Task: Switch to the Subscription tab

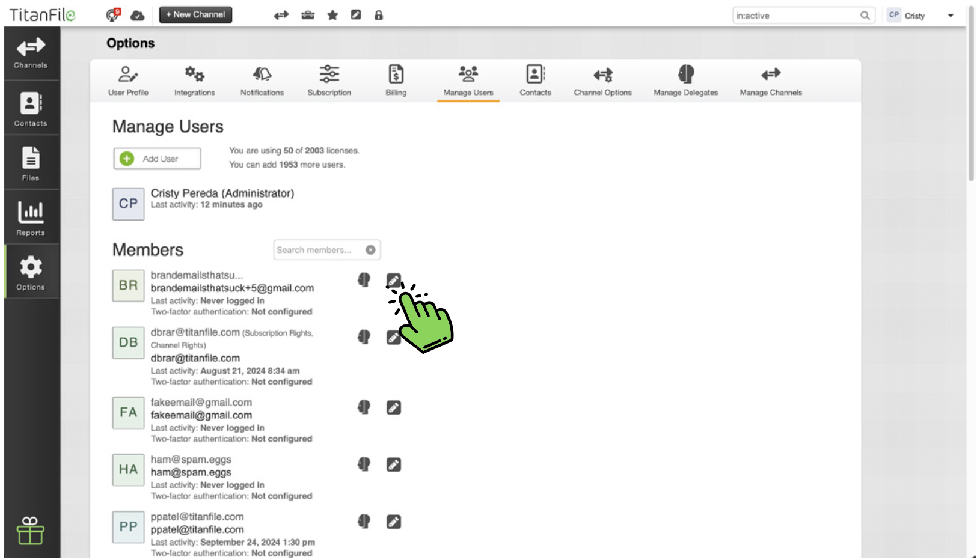Action: pos(329,81)
